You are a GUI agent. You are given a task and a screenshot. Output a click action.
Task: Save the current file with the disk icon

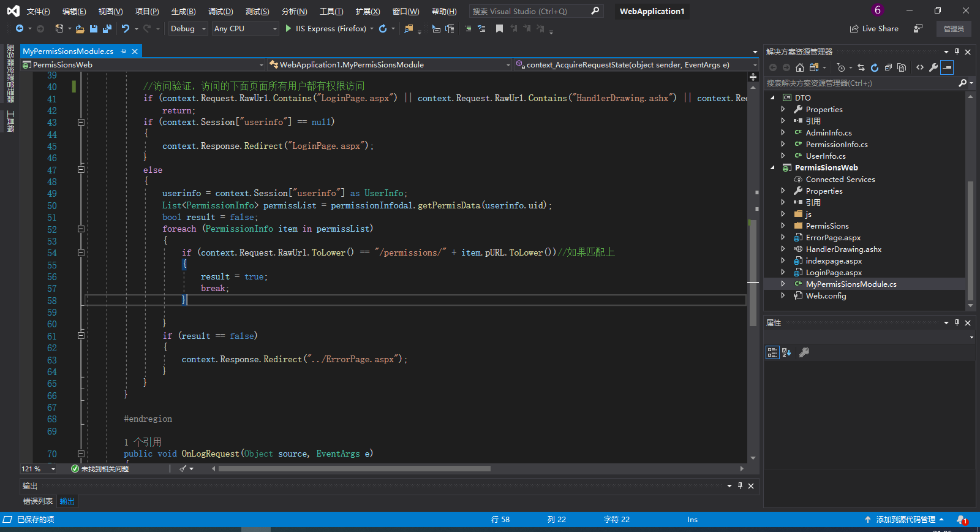pos(94,29)
